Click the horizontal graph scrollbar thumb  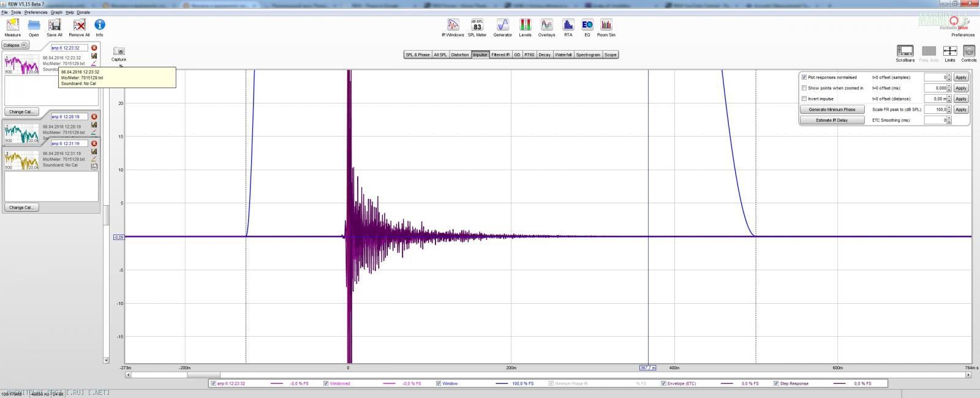point(203,375)
